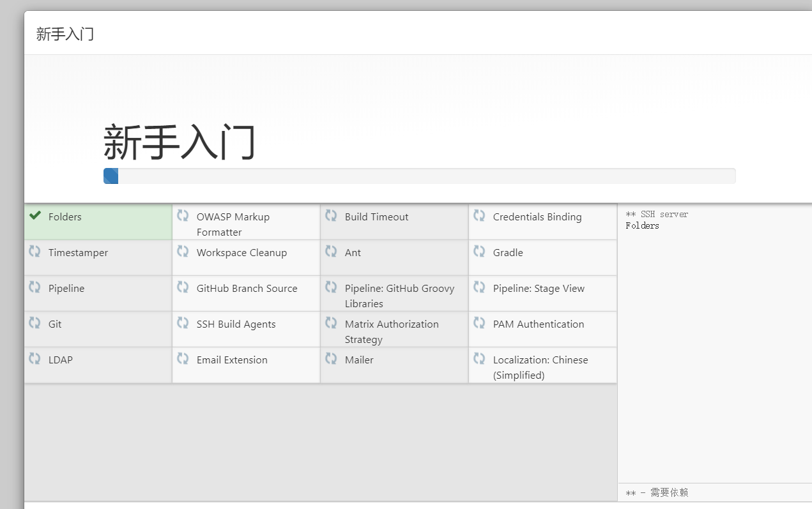Click the spinner icon beside Email Extension
The width and height of the screenshot is (812, 509).
(x=183, y=359)
